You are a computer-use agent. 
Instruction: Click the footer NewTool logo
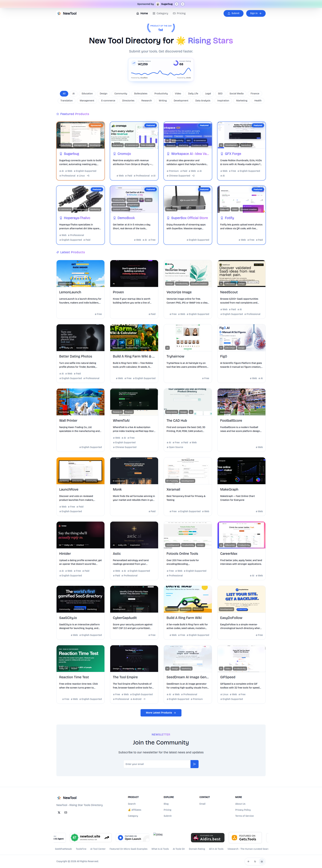coord(67,798)
